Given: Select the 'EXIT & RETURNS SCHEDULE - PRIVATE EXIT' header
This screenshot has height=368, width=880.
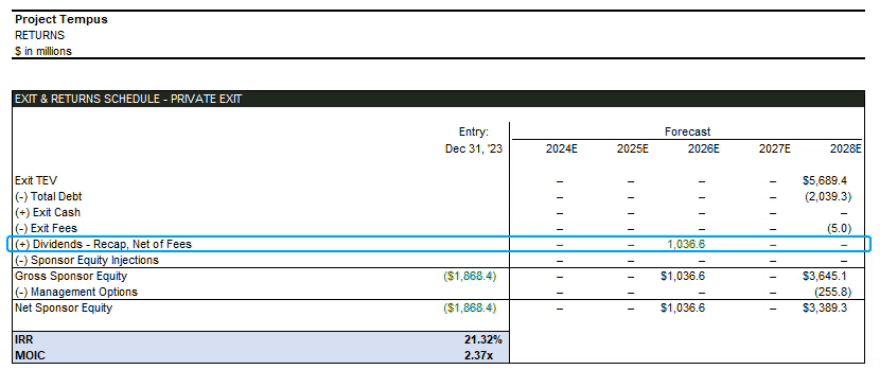Looking at the screenshot, I should point(128,99).
